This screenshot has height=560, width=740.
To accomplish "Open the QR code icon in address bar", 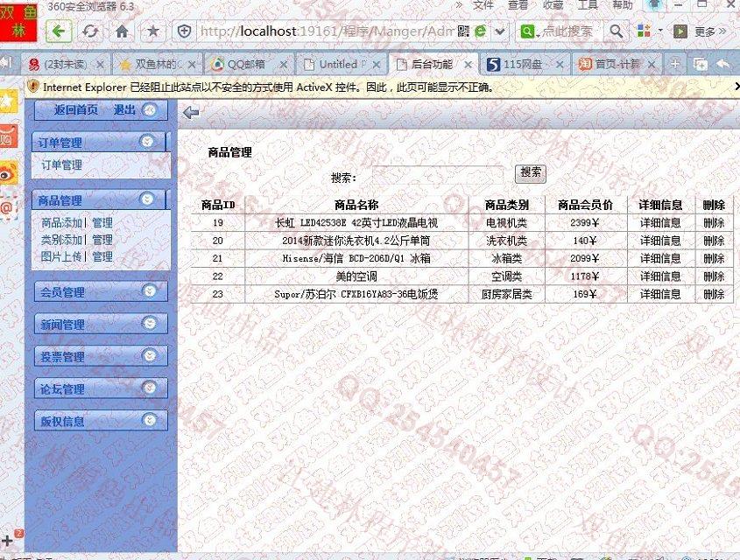I will 463,31.
